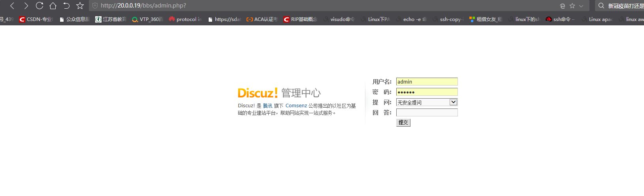Click the search magnifier icon

pos(601,6)
